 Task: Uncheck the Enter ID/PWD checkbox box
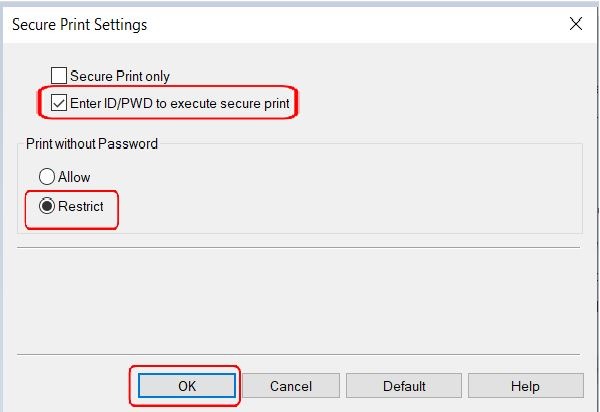click(x=58, y=101)
